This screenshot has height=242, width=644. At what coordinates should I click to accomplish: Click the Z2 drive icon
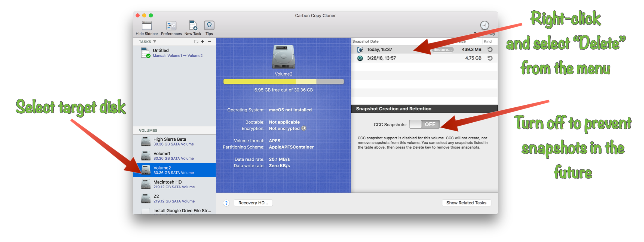point(146,199)
